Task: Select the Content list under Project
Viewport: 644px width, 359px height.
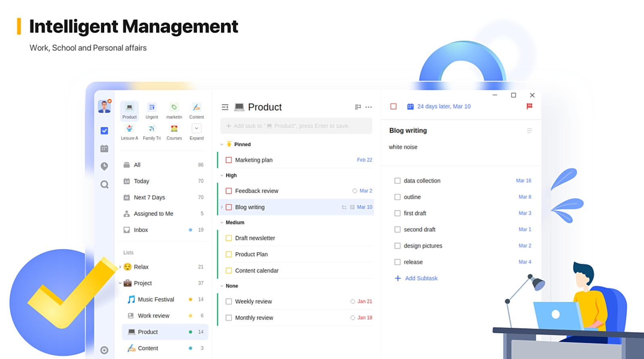Action: [165, 348]
